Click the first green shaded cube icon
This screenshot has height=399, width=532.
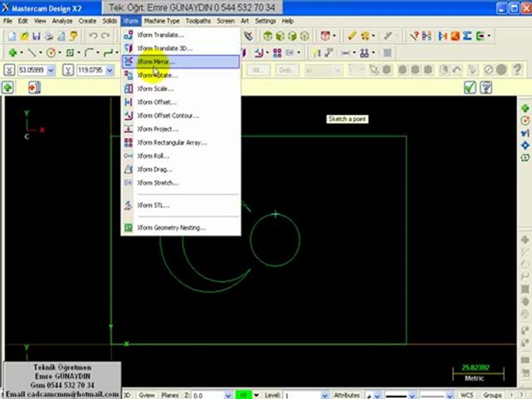[268, 35]
